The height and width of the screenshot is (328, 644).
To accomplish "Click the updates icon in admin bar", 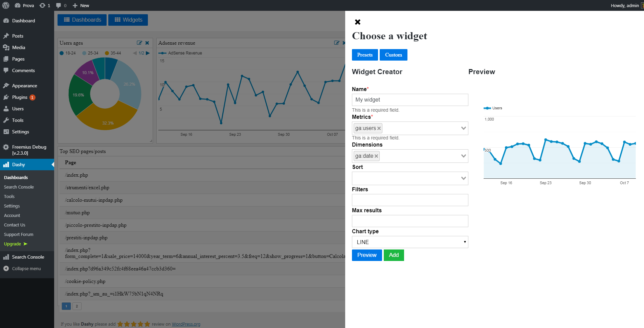I will coord(42,5).
